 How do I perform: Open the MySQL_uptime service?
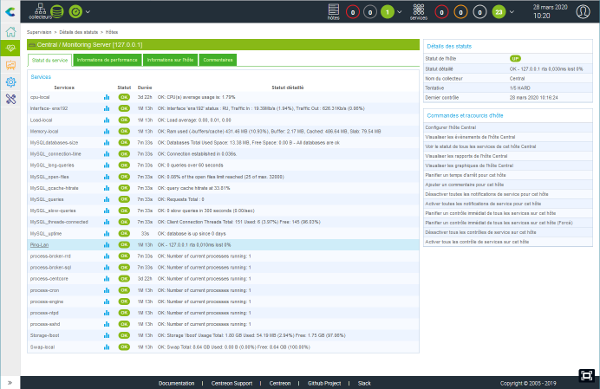(x=46, y=233)
